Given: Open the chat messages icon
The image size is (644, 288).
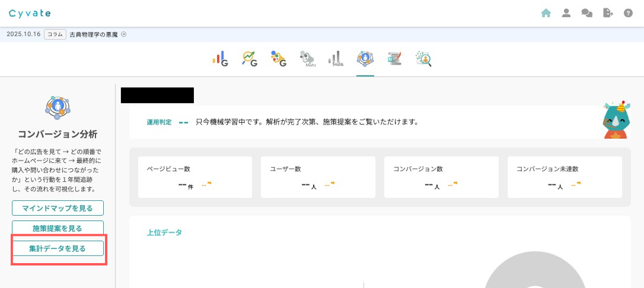Looking at the screenshot, I should click(587, 13).
